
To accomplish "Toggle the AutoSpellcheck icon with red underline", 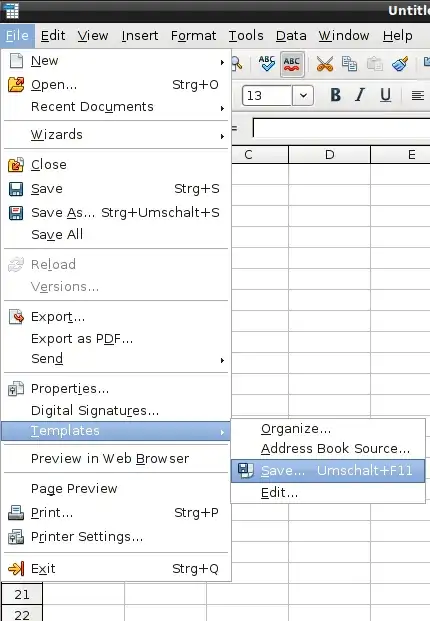I will pyautogui.click(x=292, y=63).
